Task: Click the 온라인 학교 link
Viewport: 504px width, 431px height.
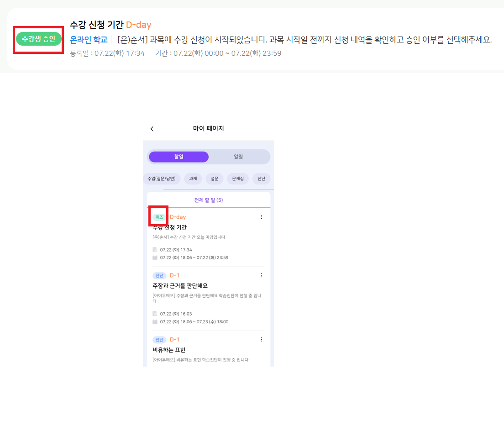Action: click(89, 40)
